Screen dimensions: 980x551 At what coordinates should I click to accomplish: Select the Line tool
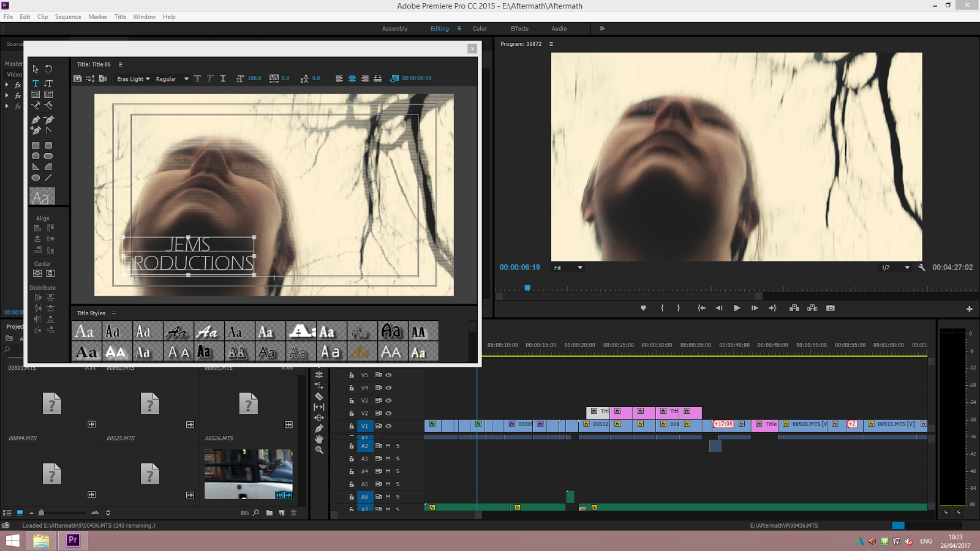[48, 178]
